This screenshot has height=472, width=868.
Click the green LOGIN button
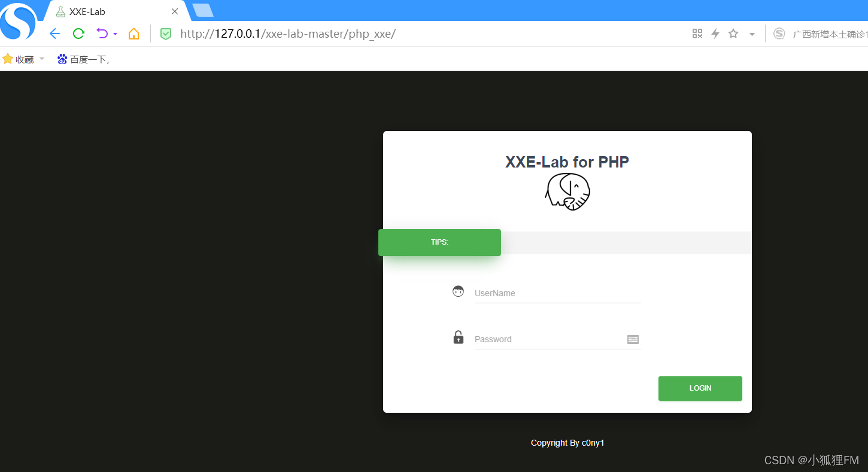click(x=700, y=388)
